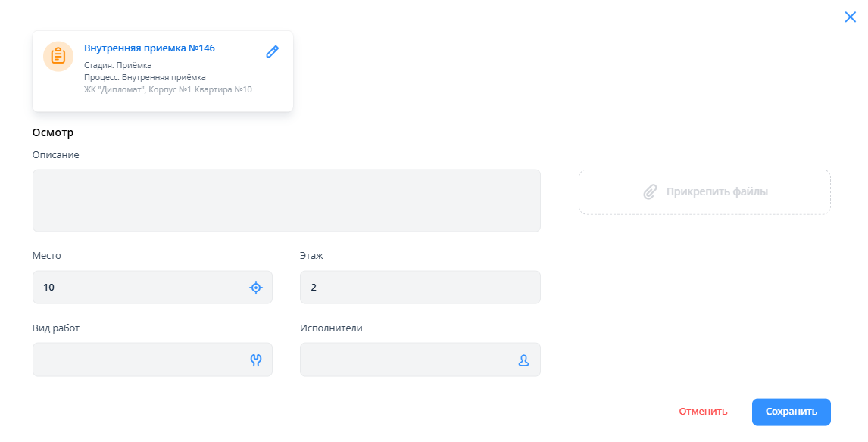Click the Стадия: Приёмка line

pyautogui.click(x=117, y=65)
